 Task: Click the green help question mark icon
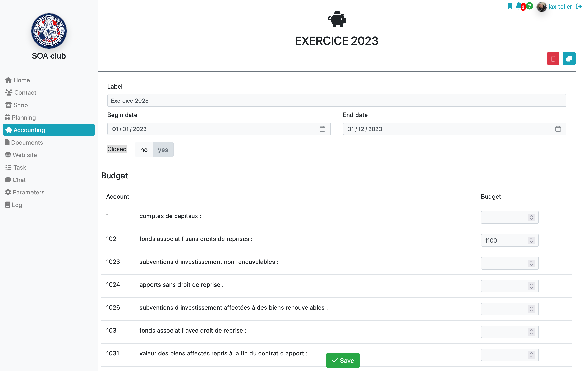[529, 6]
